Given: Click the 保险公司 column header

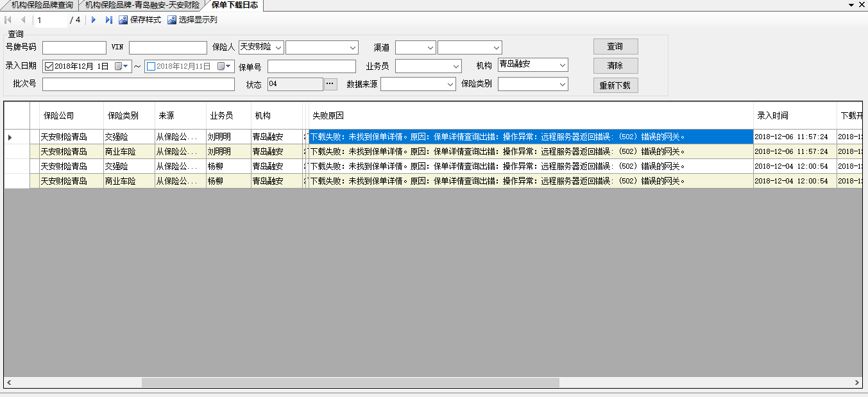Looking at the screenshot, I should [71, 115].
